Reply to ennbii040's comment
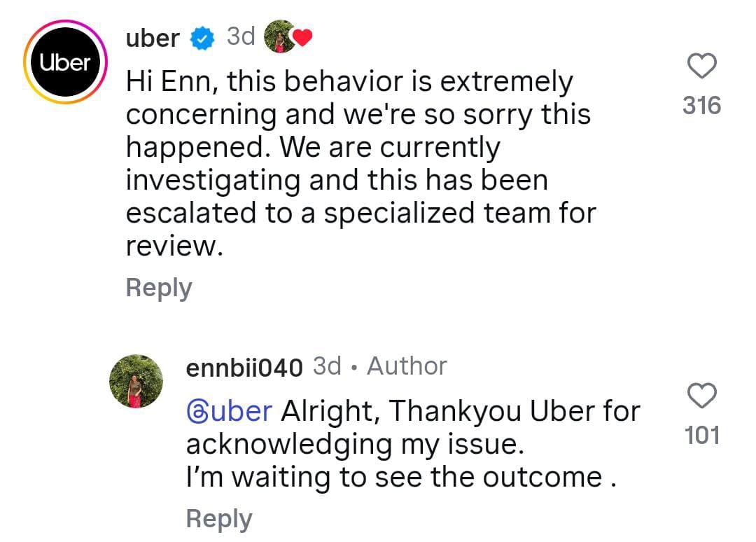The height and width of the screenshot is (542, 756). point(218,519)
